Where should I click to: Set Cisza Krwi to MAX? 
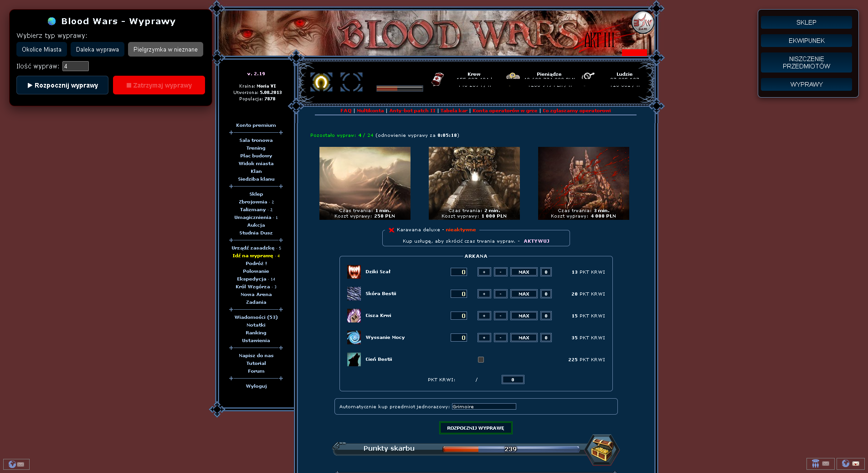pos(524,316)
